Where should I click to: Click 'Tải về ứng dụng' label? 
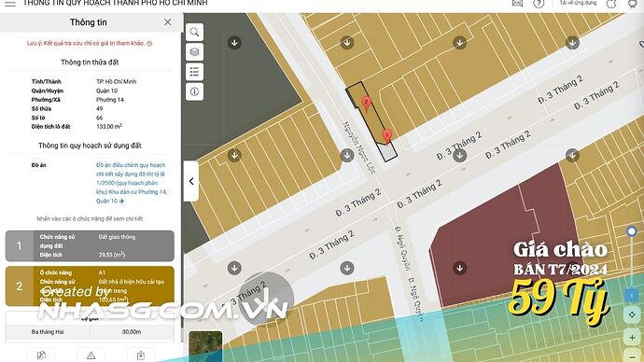click(x=578, y=3)
